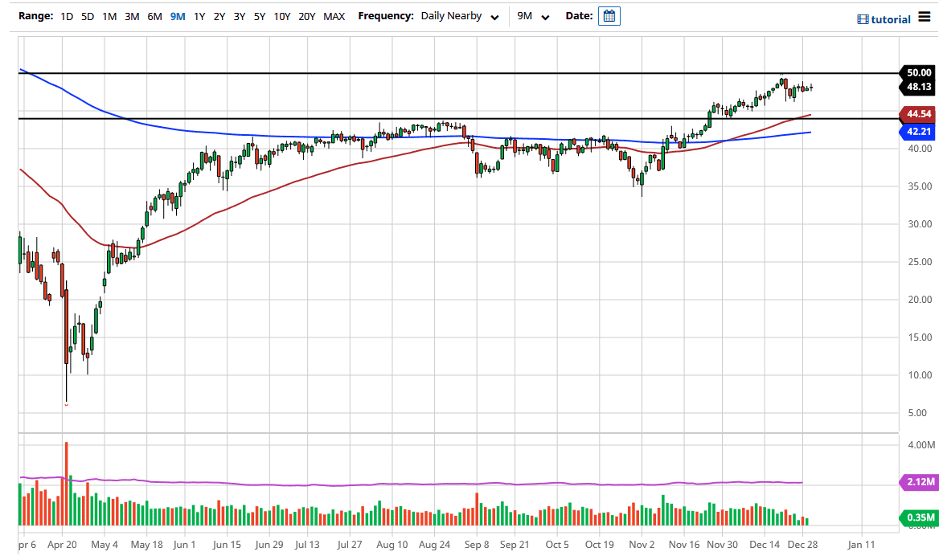Screen dimensions: 939x560
Task: Select the 5D range option
Action: coord(87,15)
